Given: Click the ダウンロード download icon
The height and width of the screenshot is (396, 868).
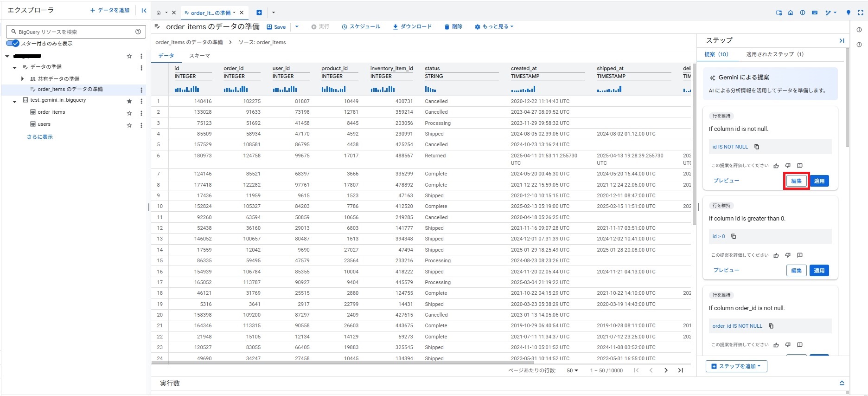Looking at the screenshot, I should point(396,27).
